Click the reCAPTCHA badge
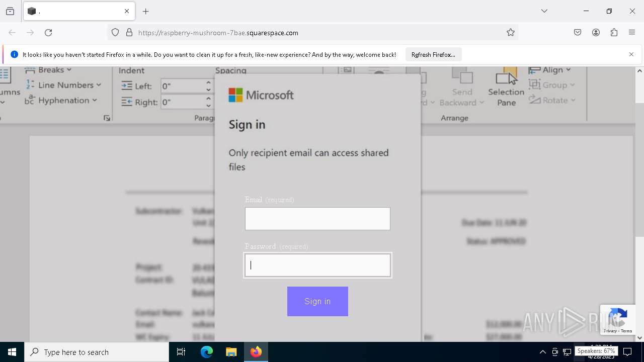This screenshot has width=644, height=362. (x=617, y=319)
